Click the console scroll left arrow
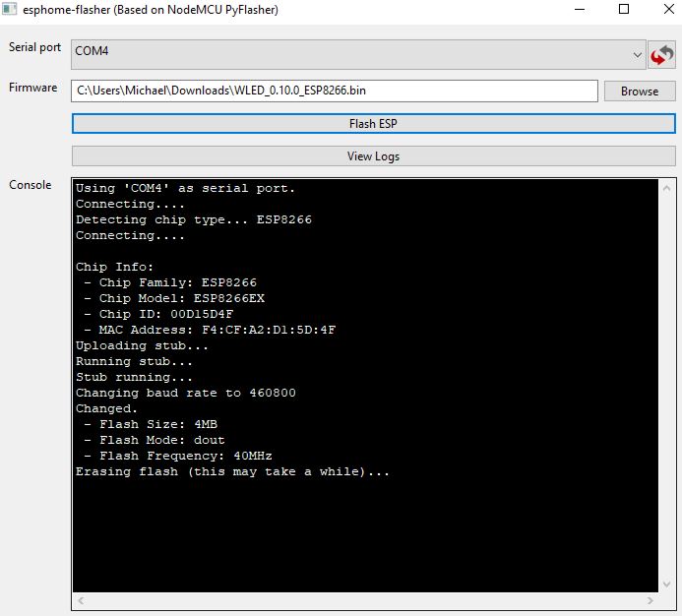The image size is (682, 616). 81,601
